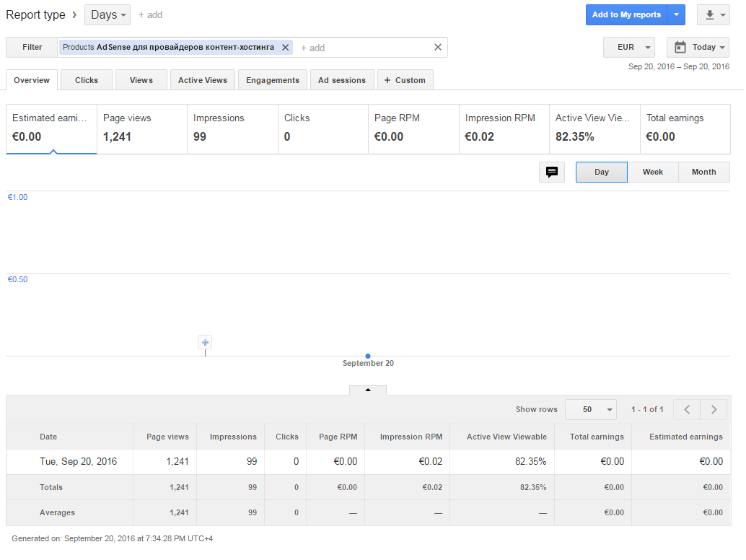Select the Month chart granularity
This screenshot has width=746, height=560.
click(703, 172)
